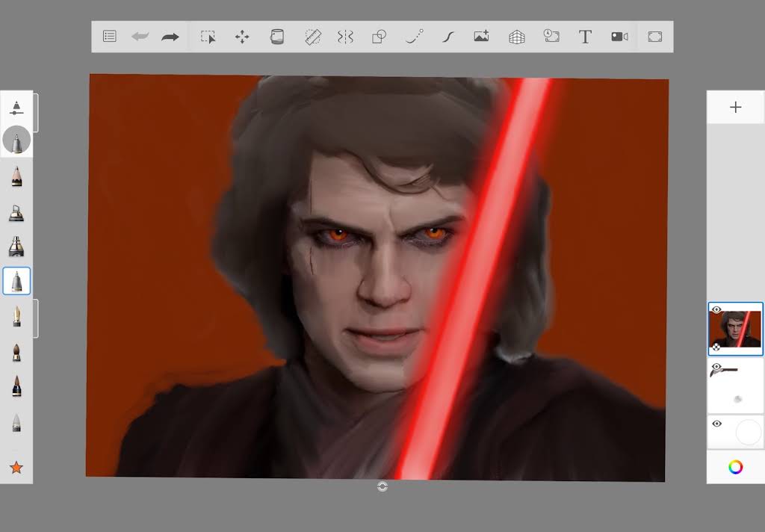Start recording with the video camera icon

coord(619,37)
